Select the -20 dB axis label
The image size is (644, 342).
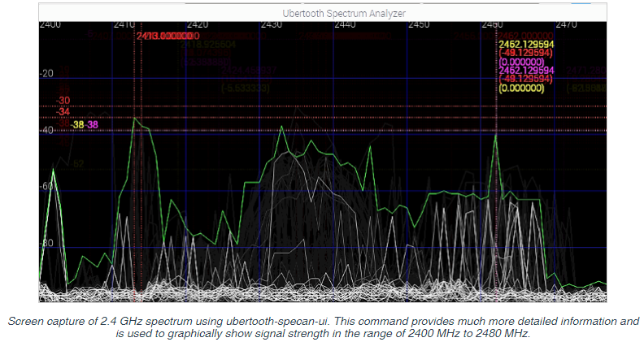(47, 73)
